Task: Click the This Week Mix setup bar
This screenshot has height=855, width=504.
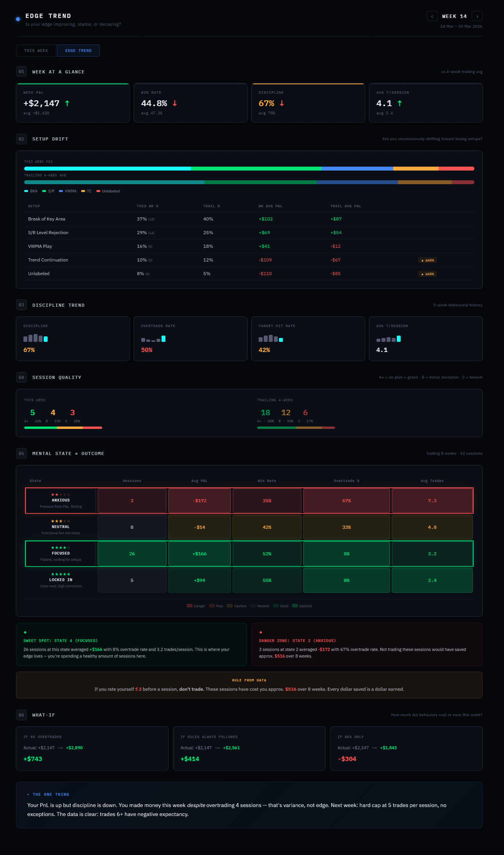Action: [249, 169]
